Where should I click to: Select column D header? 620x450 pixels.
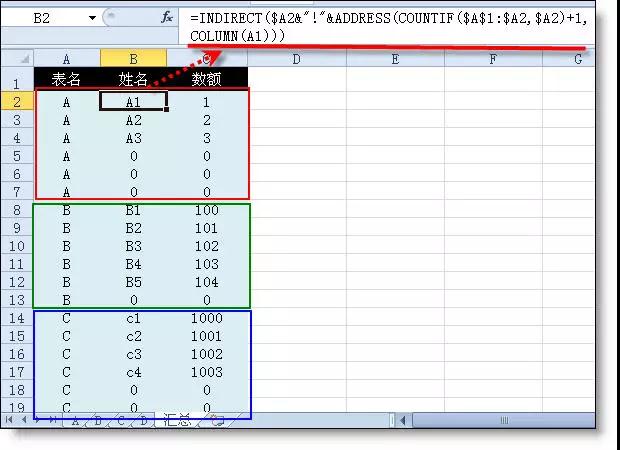(297, 59)
